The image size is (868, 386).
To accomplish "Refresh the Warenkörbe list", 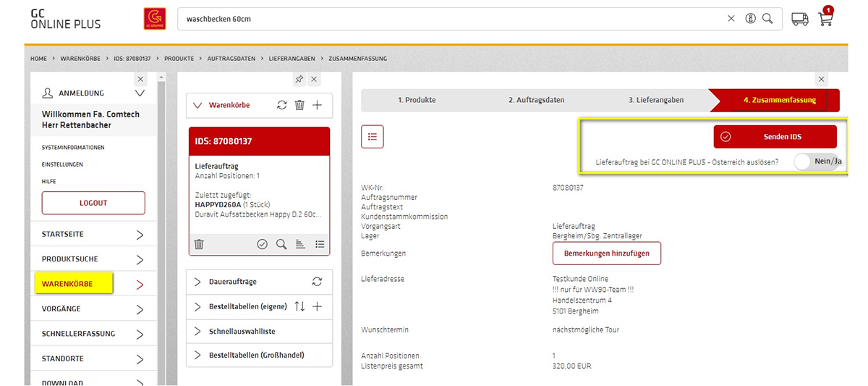I will point(282,105).
